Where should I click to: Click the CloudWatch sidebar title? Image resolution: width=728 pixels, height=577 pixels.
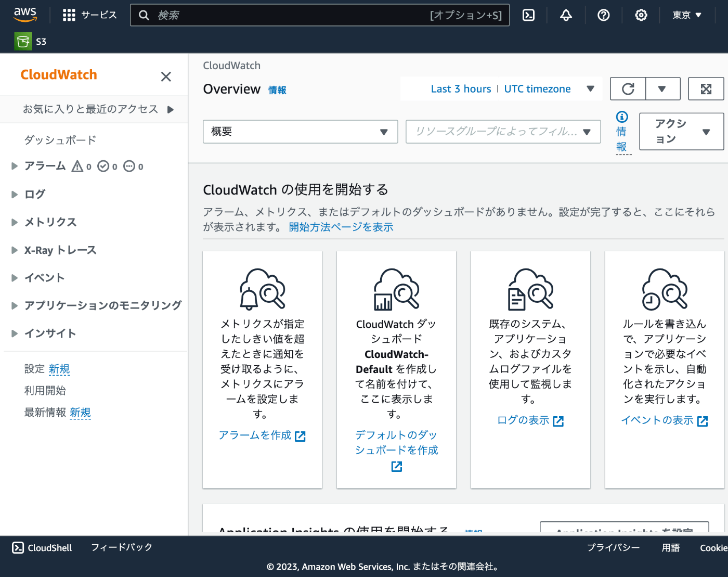point(59,74)
